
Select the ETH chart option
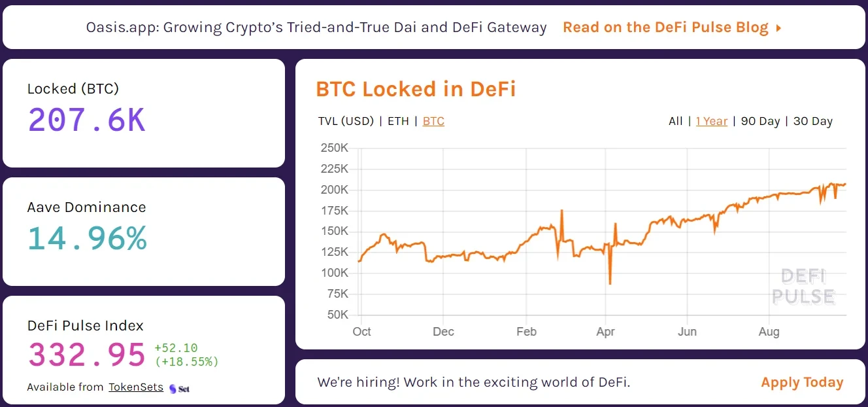398,121
